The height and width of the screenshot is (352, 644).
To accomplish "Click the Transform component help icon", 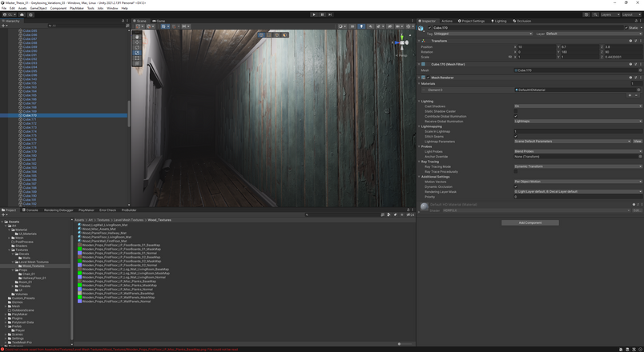I will (630, 41).
